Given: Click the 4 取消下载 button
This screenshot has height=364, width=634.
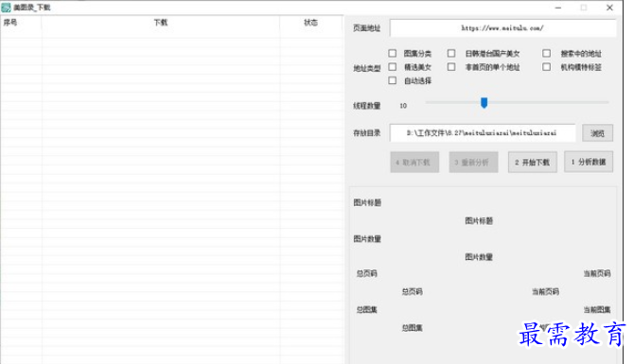Looking at the screenshot, I should coord(414,163).
